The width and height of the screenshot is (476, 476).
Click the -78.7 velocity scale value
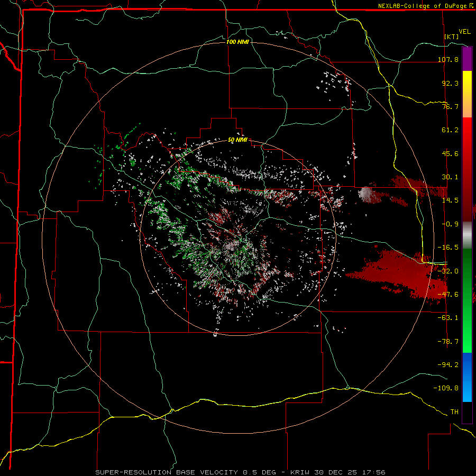point(448,342)
